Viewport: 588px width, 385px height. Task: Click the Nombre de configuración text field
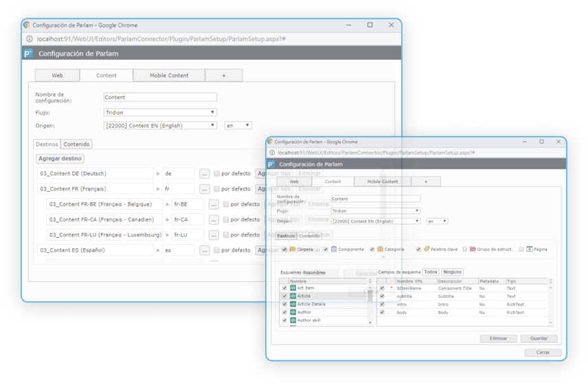pyautogui.click(x=160, y=98)
